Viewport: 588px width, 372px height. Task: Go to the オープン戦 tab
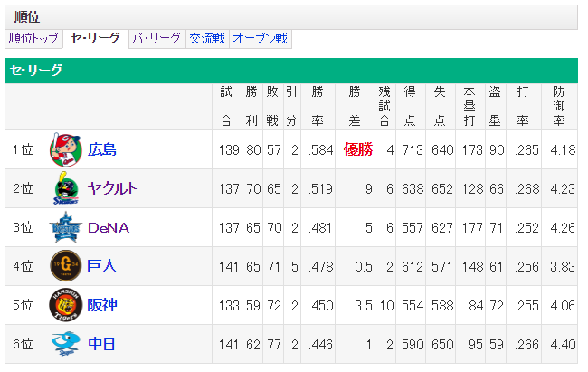click(x=261, y=39)
